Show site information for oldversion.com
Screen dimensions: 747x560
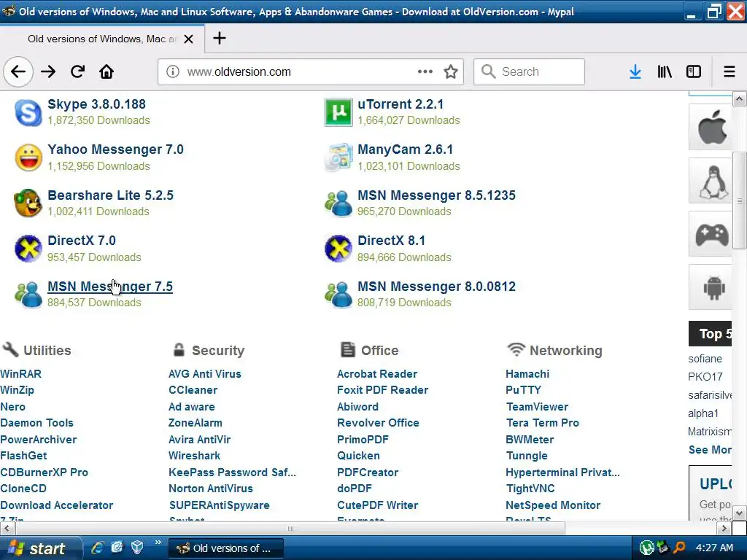(x=172, y=71)
